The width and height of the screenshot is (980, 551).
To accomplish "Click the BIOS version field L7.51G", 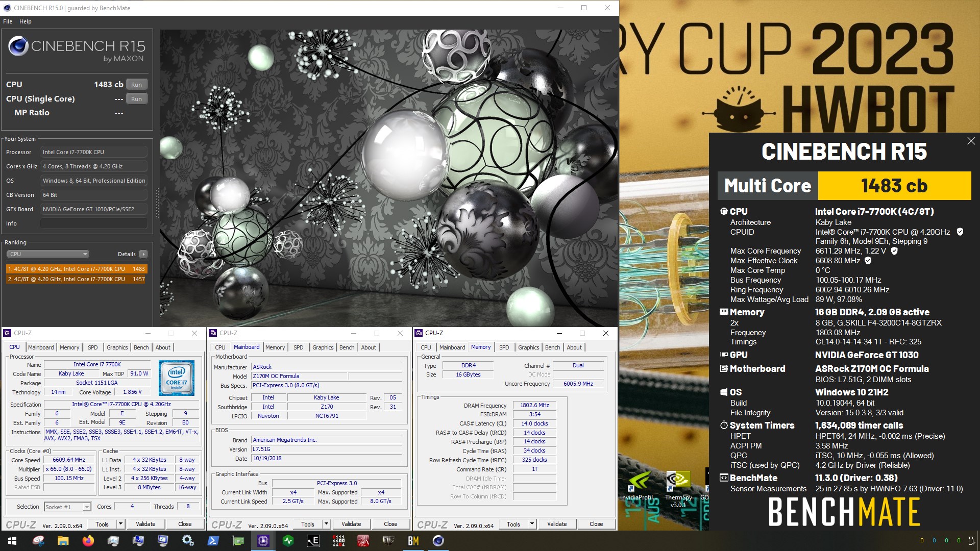I will [x=327, y=449].
